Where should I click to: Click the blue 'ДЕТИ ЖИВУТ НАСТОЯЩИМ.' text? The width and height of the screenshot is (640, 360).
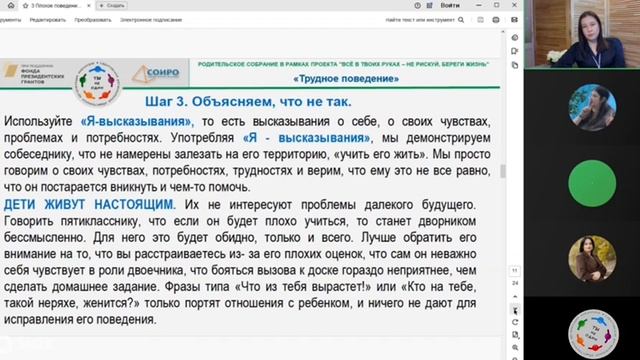pyautogui.click(x=90, y=204)
